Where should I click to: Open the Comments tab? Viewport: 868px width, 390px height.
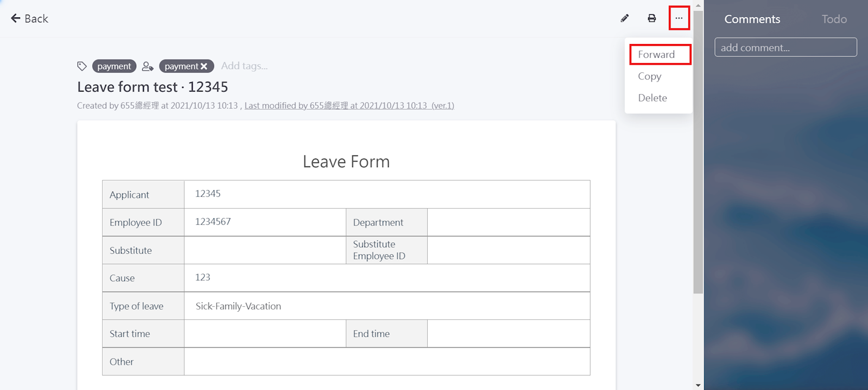click(752, 19)
